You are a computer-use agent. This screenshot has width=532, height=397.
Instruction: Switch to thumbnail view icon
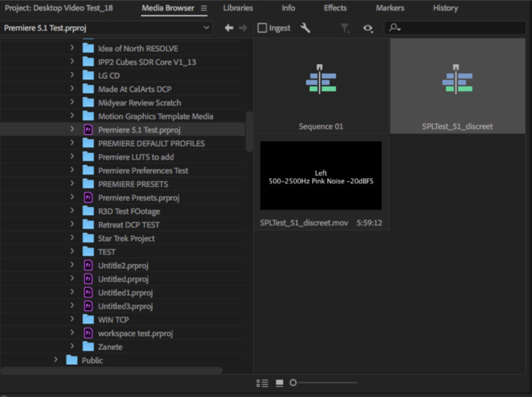[x=280, y=383]
